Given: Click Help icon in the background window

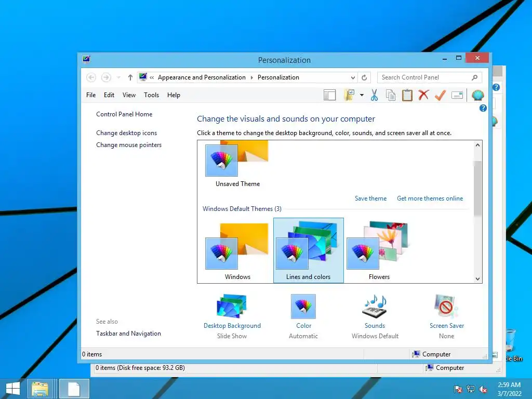Looking at the screenshot, I should click(x=496, y=87).
